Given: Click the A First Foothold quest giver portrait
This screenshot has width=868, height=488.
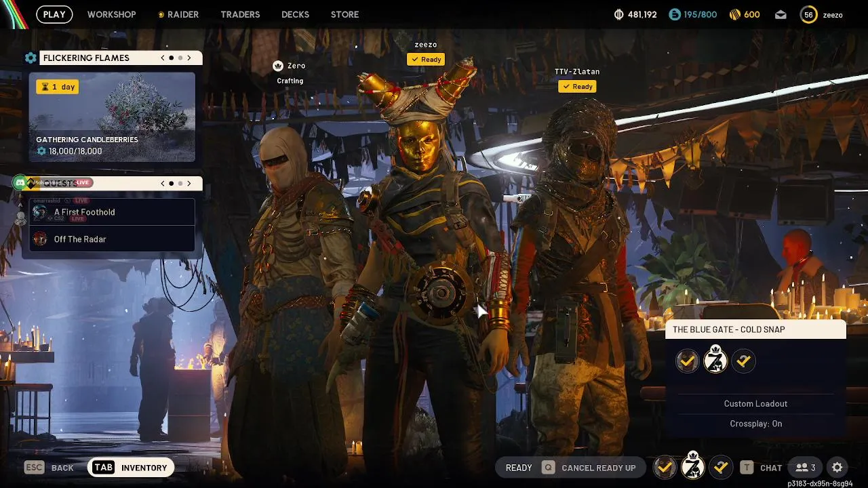Looking at the screenshot, I should click(x=40, y=212).
